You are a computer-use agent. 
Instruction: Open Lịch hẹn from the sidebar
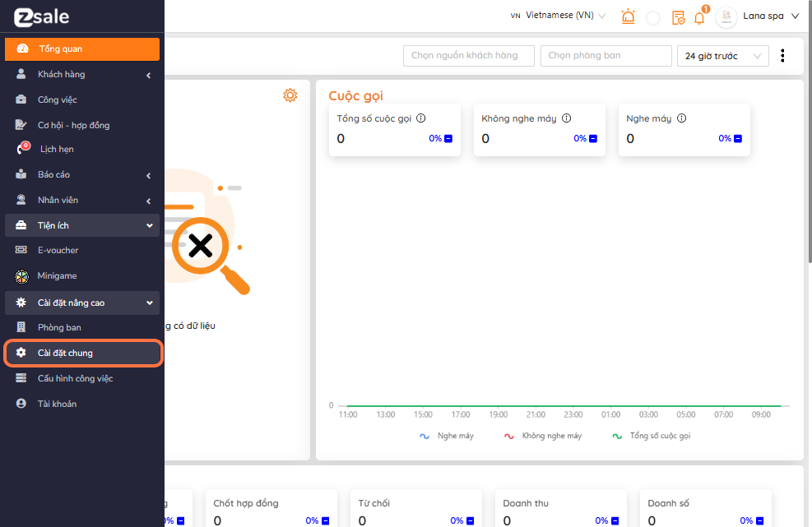tap(56, 150)
